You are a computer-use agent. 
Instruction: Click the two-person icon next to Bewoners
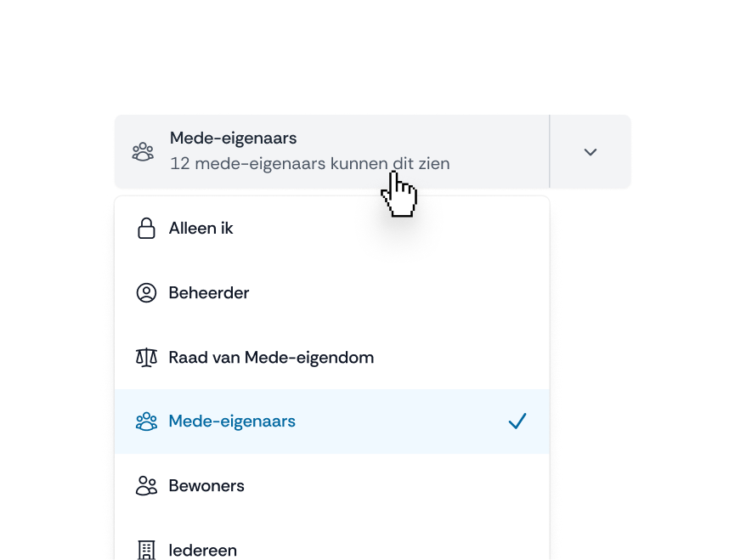146,486
